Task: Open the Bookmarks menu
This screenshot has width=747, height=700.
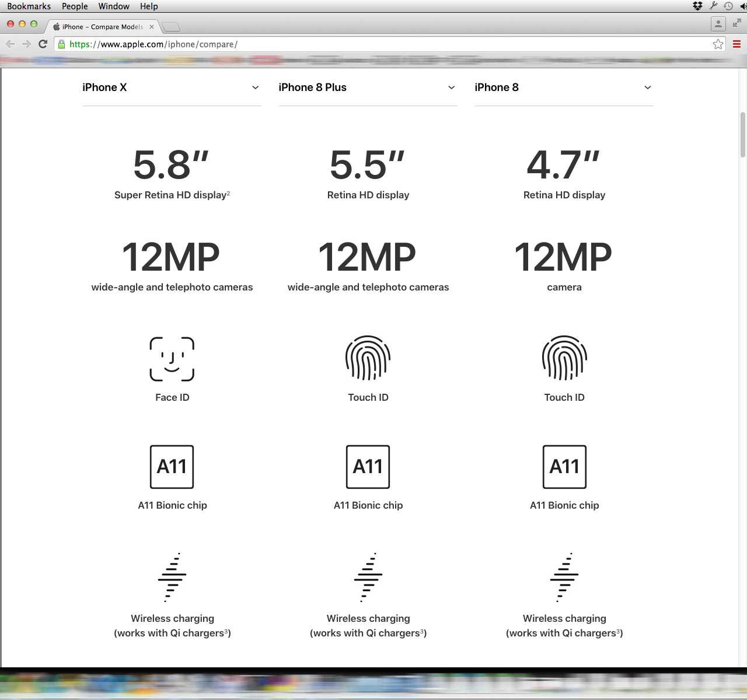Action: point(29,6)
